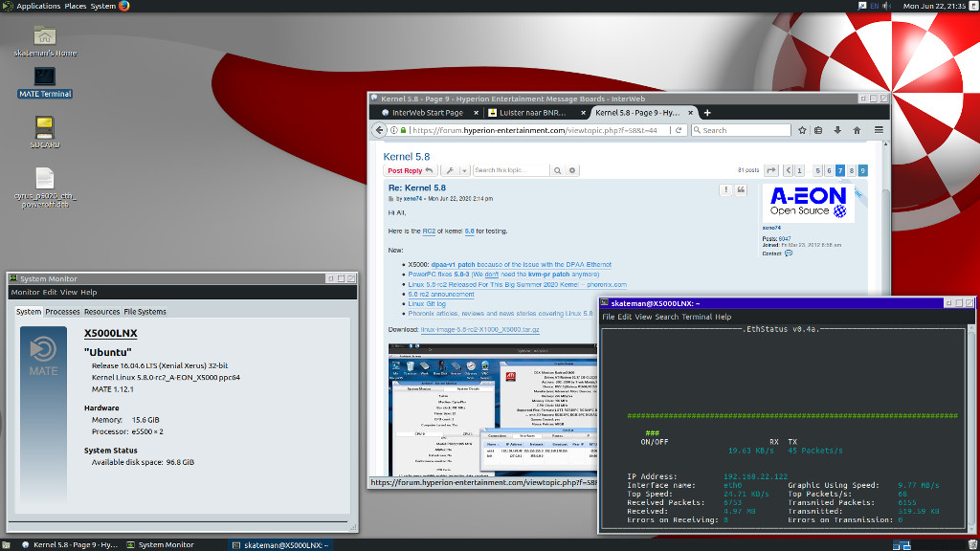The image size is (980, 551).
Task: Open the 5.8 rc2 announcement link
Action: [x=441, y=295]
